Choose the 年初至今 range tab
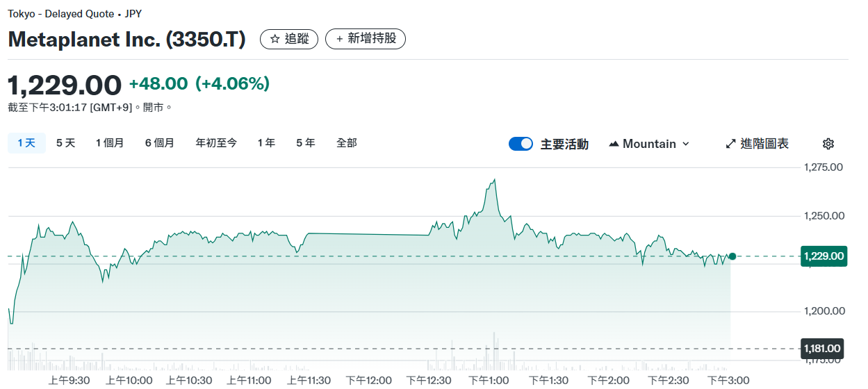The image size is (868, 389). [216, 143]
